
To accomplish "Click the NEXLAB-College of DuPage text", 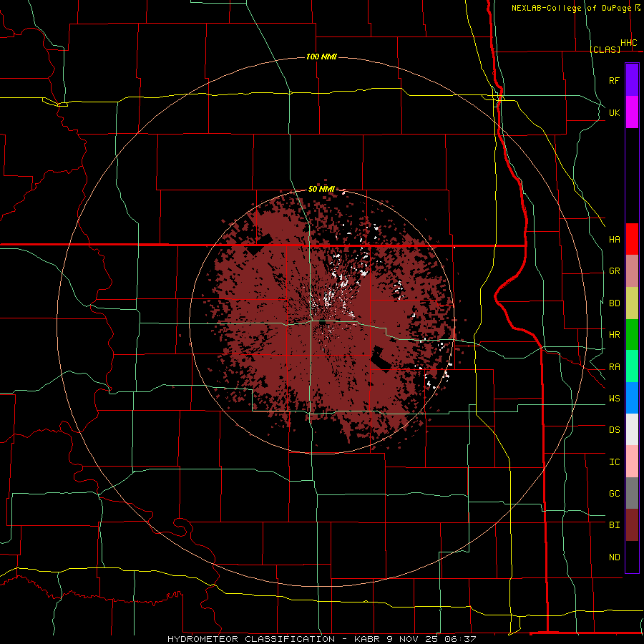I will pyautogui.click(x=571, y=8).
